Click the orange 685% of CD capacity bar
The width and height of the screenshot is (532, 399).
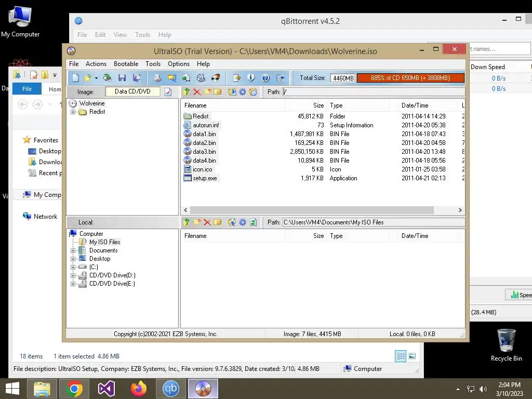(x=410, y=78)
